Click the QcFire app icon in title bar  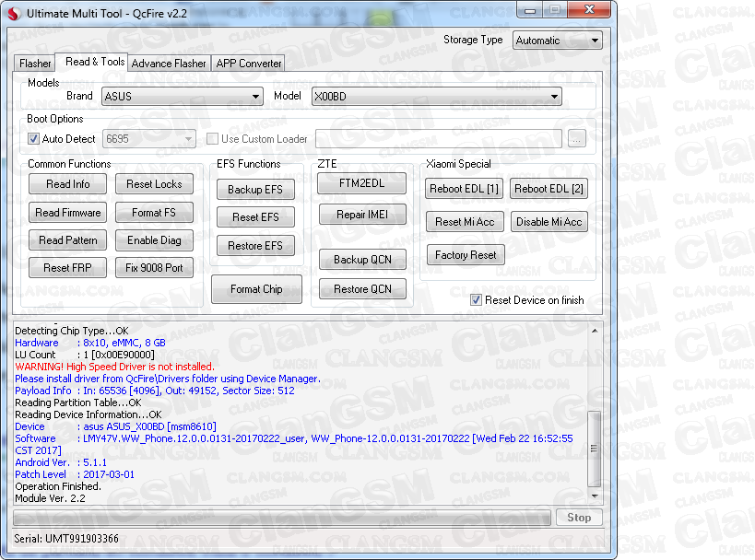click(15, 14)
